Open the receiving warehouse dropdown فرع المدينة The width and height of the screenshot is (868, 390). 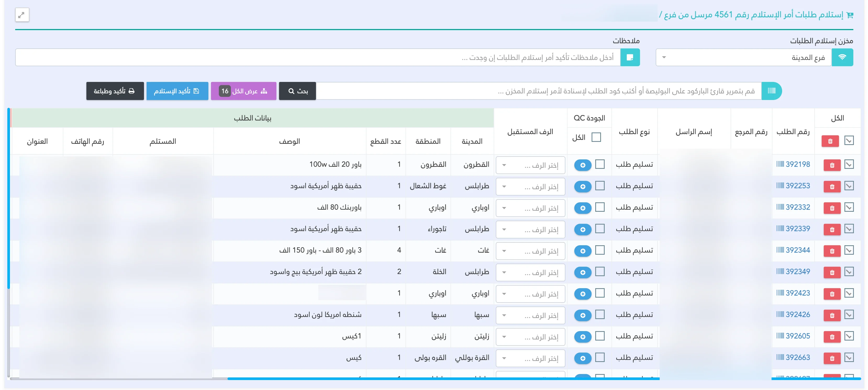744,58
